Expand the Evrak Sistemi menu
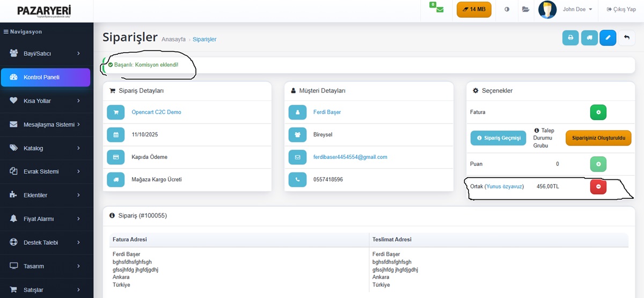The width and height of the screenshot is (644, 298). [x=46, y=172]
